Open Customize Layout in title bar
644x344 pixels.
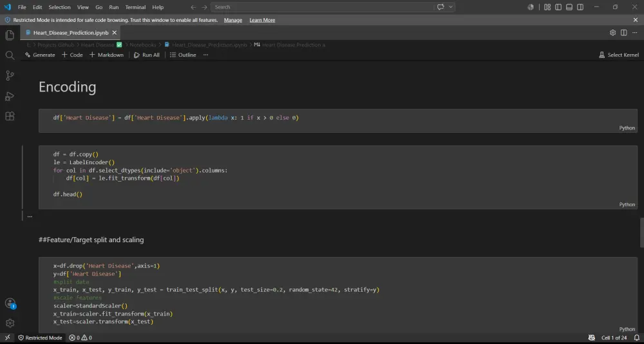point(547,7)
